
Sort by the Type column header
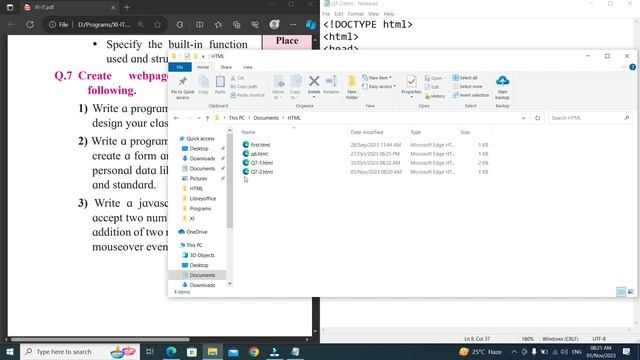(416, 132)
